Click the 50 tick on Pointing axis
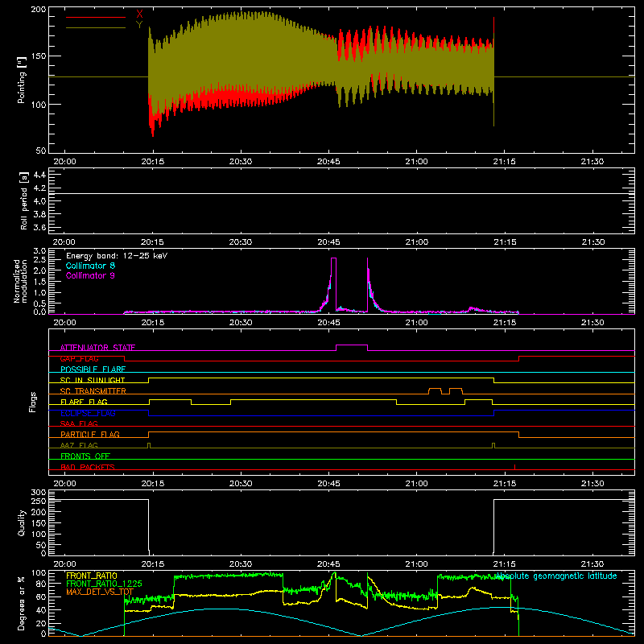Viewport: 644px width, 644px height. [41, 151]
